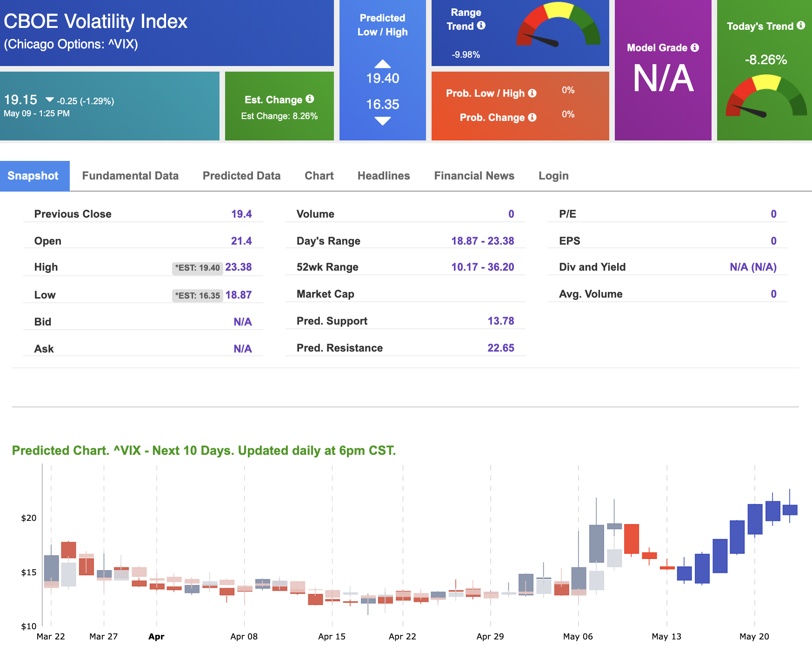The image size is (812, 652).
Task: Click the -8.26% Today's Trend value
Action: (x=765, y=60)
